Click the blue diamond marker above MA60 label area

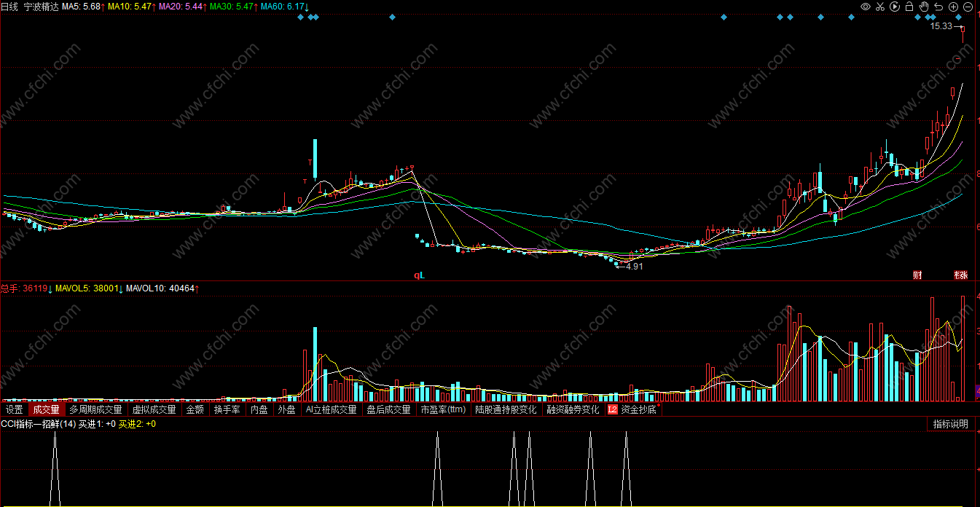click(300, 17)
